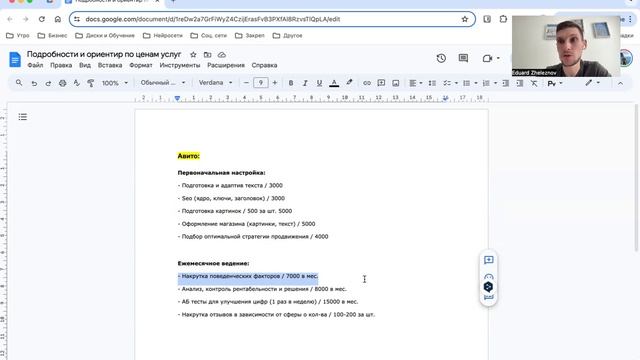This screenshot has width=640, height=360.
Task: Redo the last action
Action: click(48, 83)
